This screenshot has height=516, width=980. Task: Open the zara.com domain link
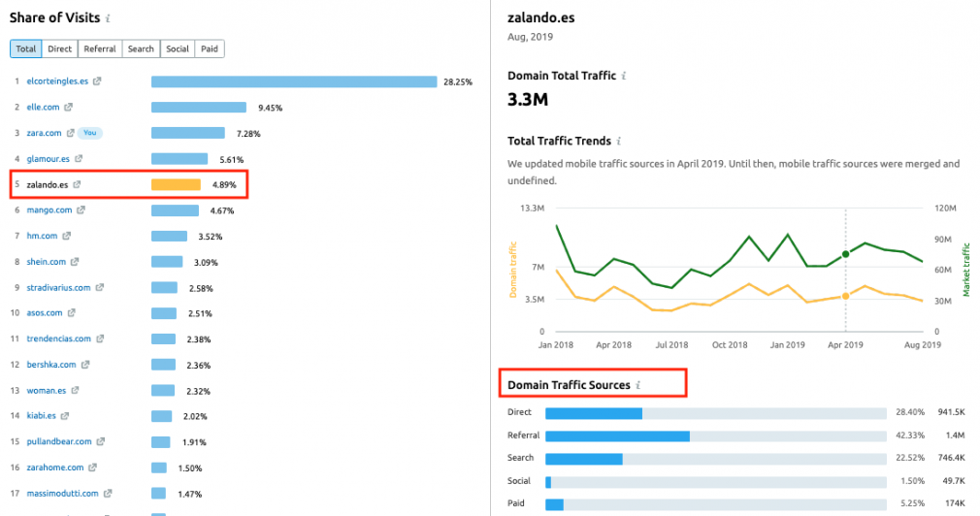[x=44, y=133]
